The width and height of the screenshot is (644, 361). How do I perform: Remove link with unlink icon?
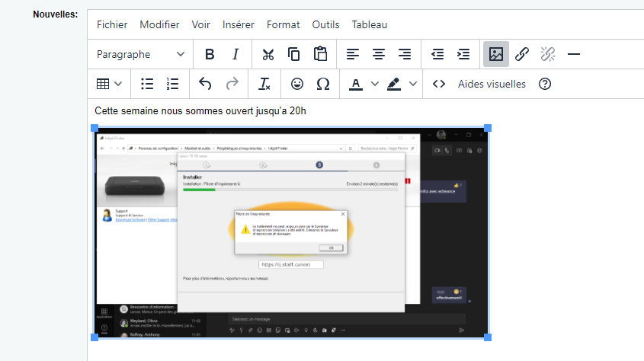click(548, 54)
